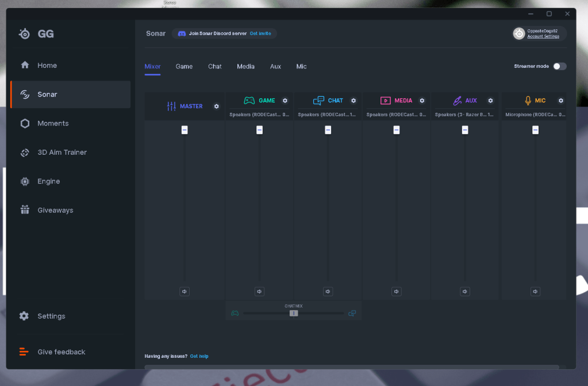Viewport: 588px width, 386px height.
Task: Click the GAME volume slider handle
Action: point(259,130)
